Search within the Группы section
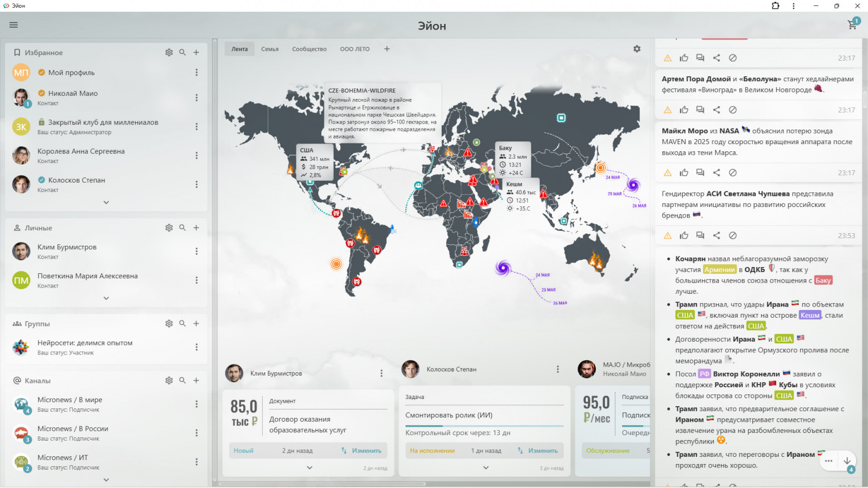The width and height of the screenshot is (868, 488). coord(183,323)
